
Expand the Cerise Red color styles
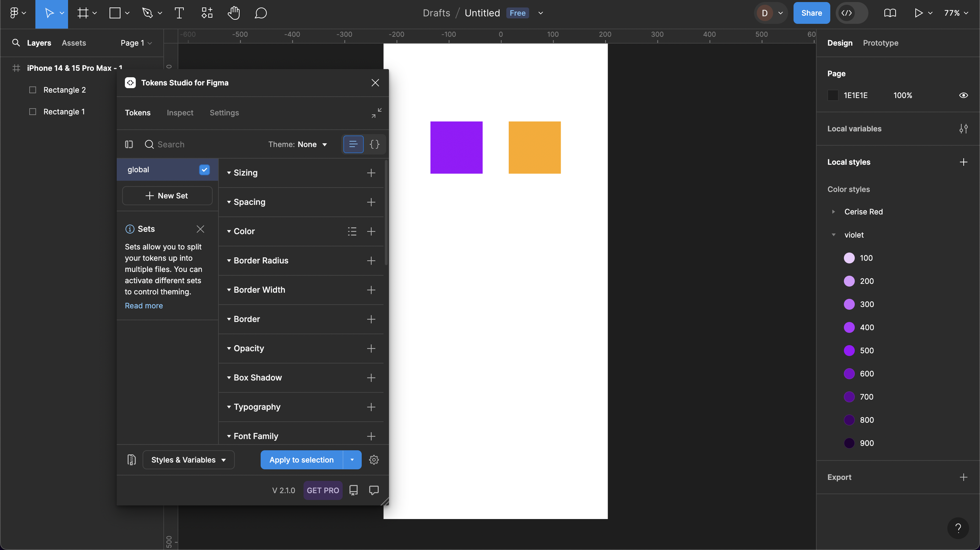click(833, 212)
